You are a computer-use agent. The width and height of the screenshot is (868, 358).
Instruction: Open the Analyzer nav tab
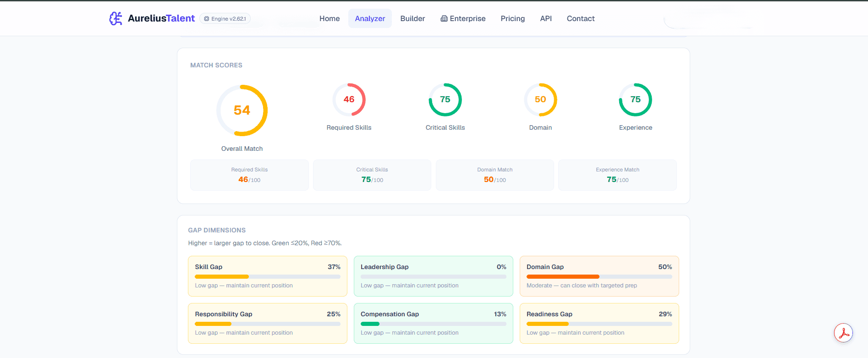[370, 18]
